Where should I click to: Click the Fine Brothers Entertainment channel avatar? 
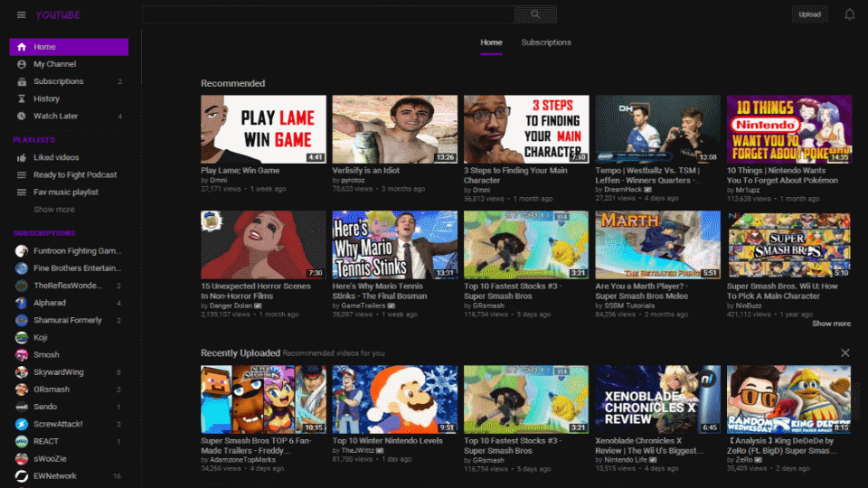[22, 268]
